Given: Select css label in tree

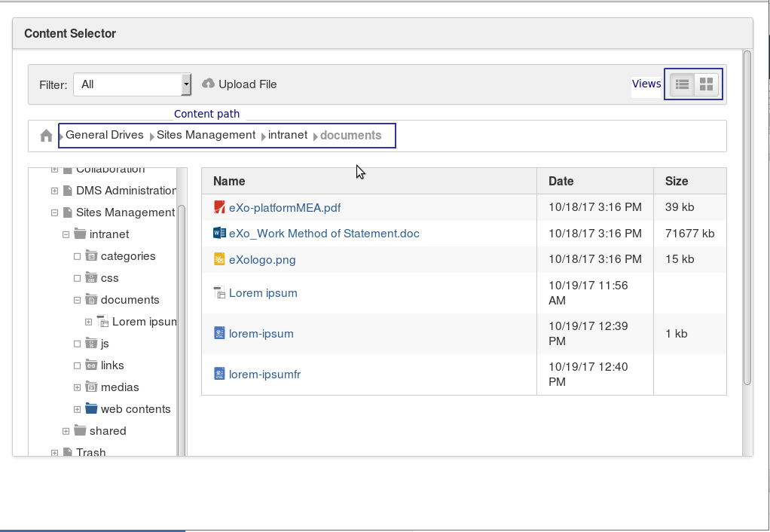Looking at the screenshot, I should [109, 278].
